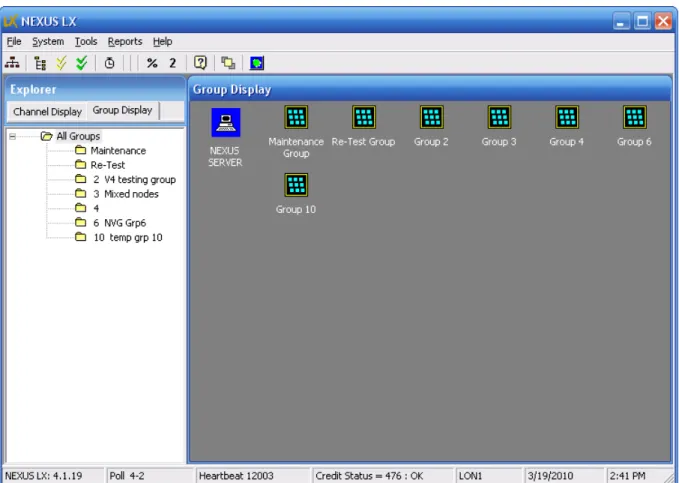This screenshot has width=679, height=483.
Task: Click the blue-green square toolbar icon
Action: point(257,63)
